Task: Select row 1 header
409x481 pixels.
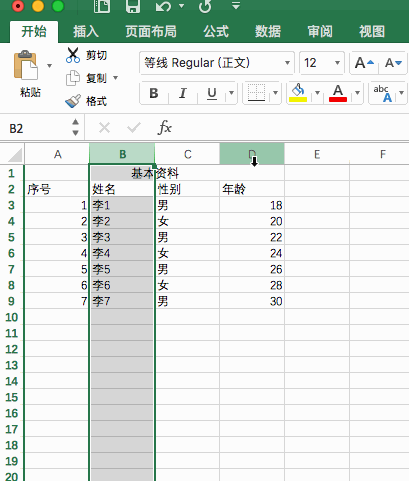Action: pos(12,173)
